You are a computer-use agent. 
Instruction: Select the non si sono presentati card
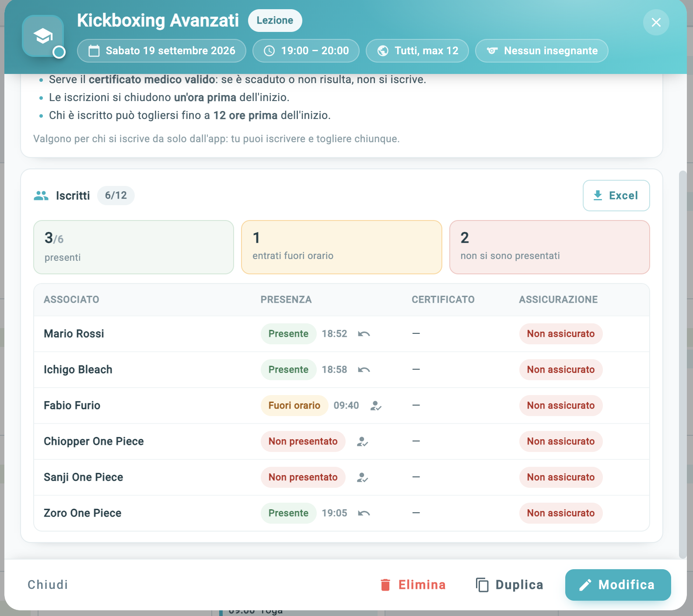pyautogui.click(x=549, y=247)
